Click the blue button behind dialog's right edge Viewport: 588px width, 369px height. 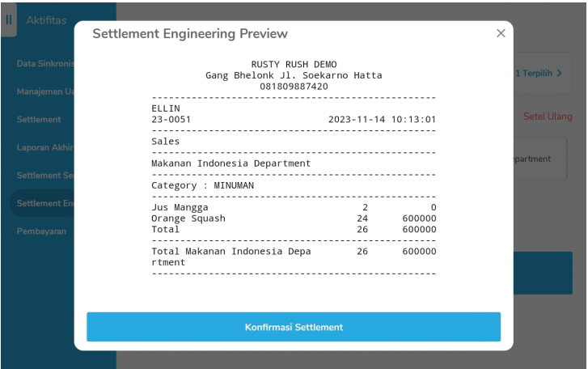(x=542, y=273)
